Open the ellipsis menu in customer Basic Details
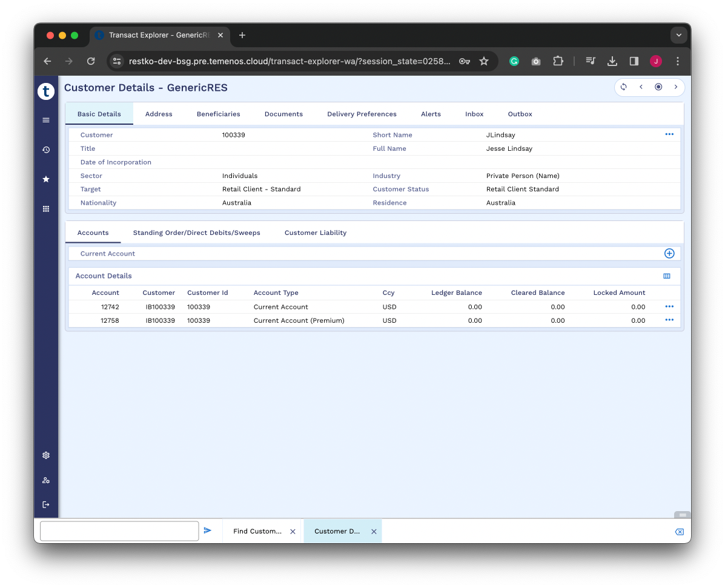The height and width of the screenshot is (588, 725). click(669, 134)
